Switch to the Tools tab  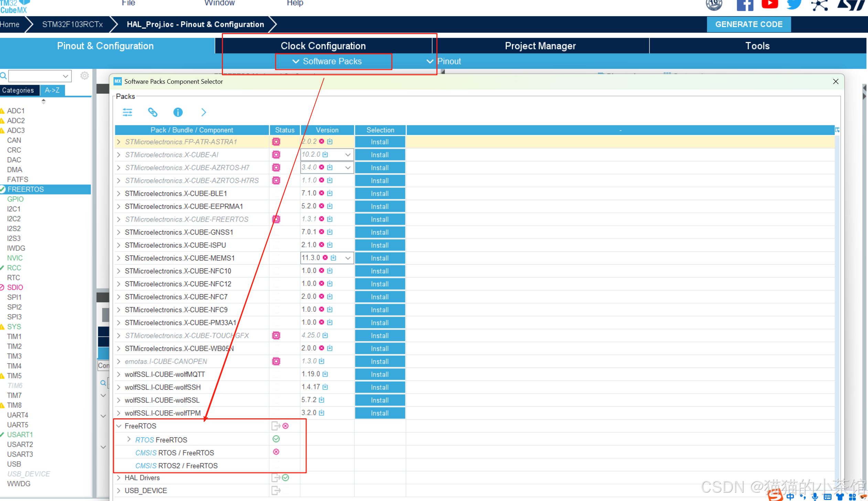coord(758,46)
